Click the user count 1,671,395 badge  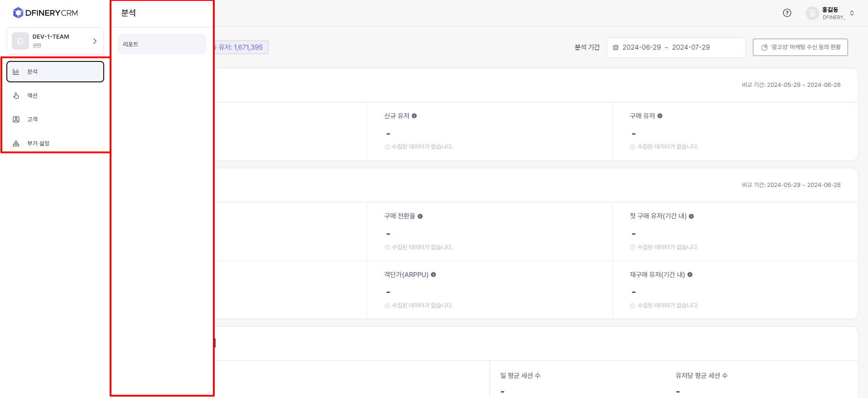click(x=241, y=47)
